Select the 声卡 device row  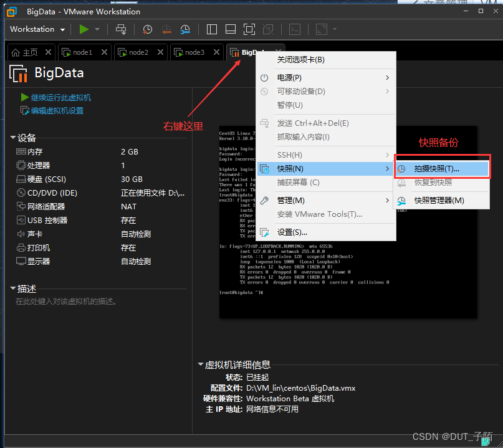(x=100, y=234)
